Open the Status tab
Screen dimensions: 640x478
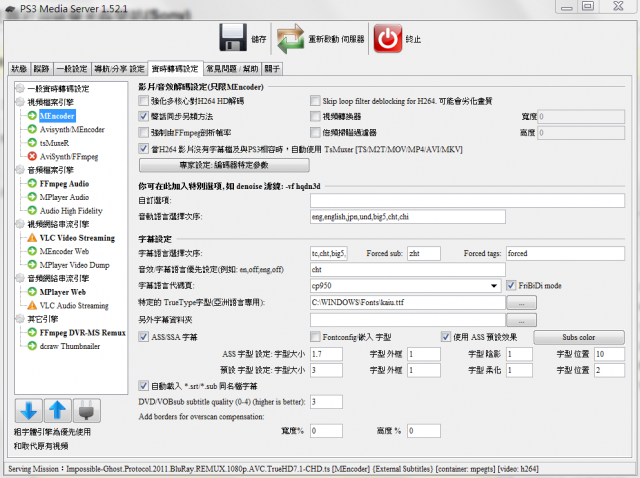click(19, 69)
